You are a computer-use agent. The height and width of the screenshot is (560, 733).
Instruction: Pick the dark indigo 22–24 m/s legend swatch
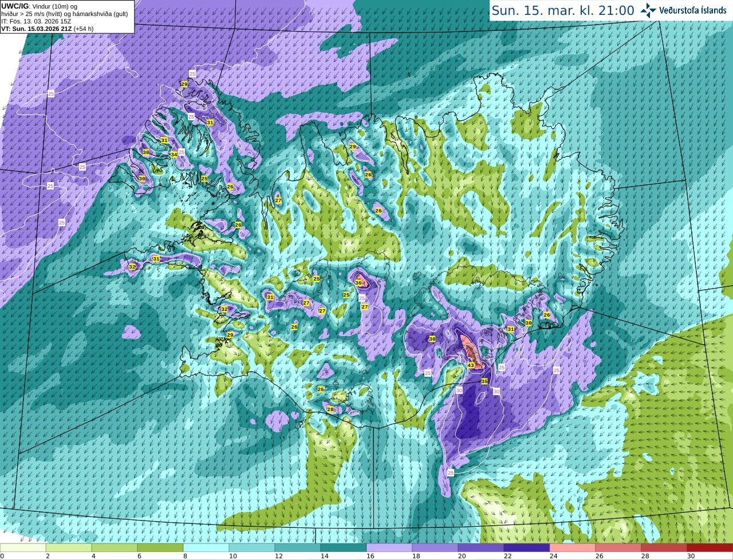pyautogui.click(x=527, y=548)
